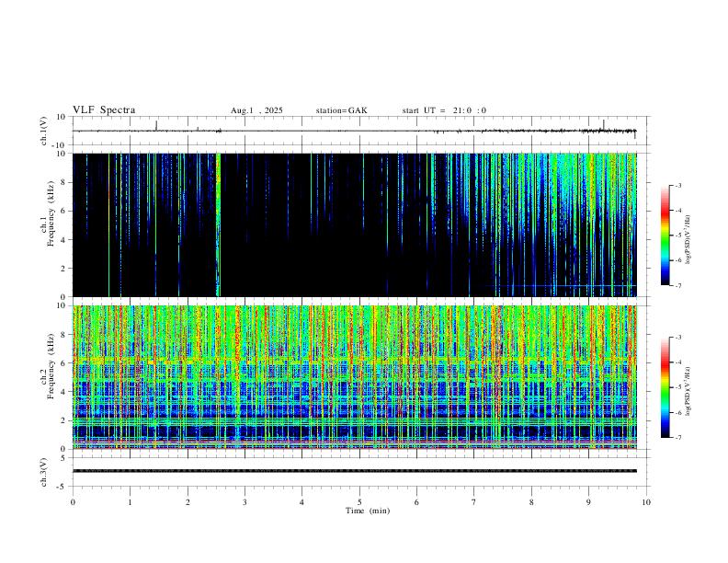Click the ch.1 "Frequency (kHz)" axis label
The image size is (728, 563).
51,213
